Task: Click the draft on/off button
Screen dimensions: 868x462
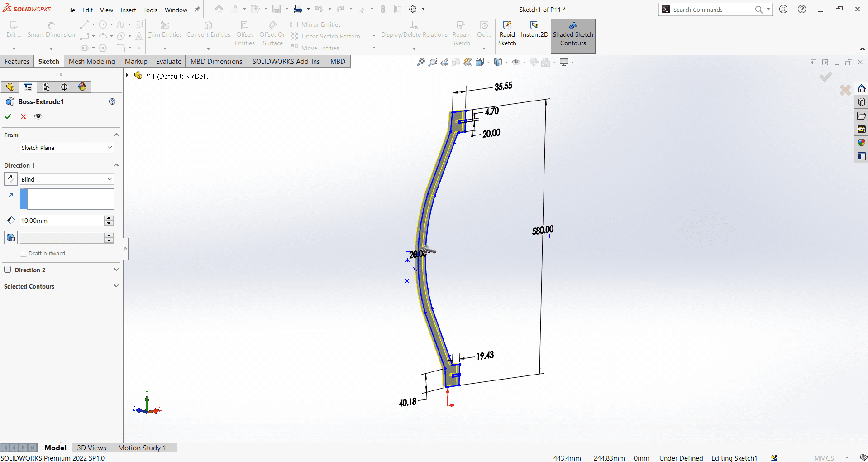Action: point(11,237)
